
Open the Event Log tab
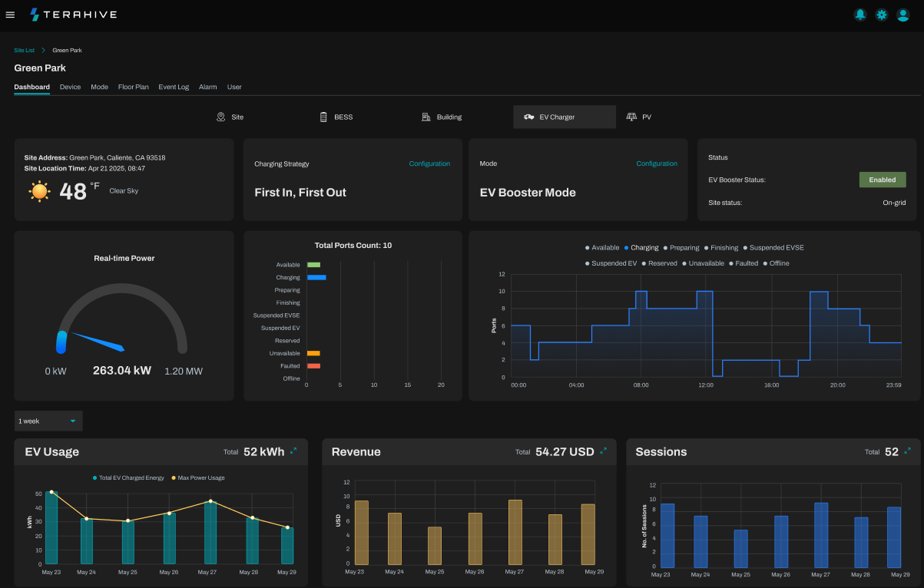tap(174, 87)
